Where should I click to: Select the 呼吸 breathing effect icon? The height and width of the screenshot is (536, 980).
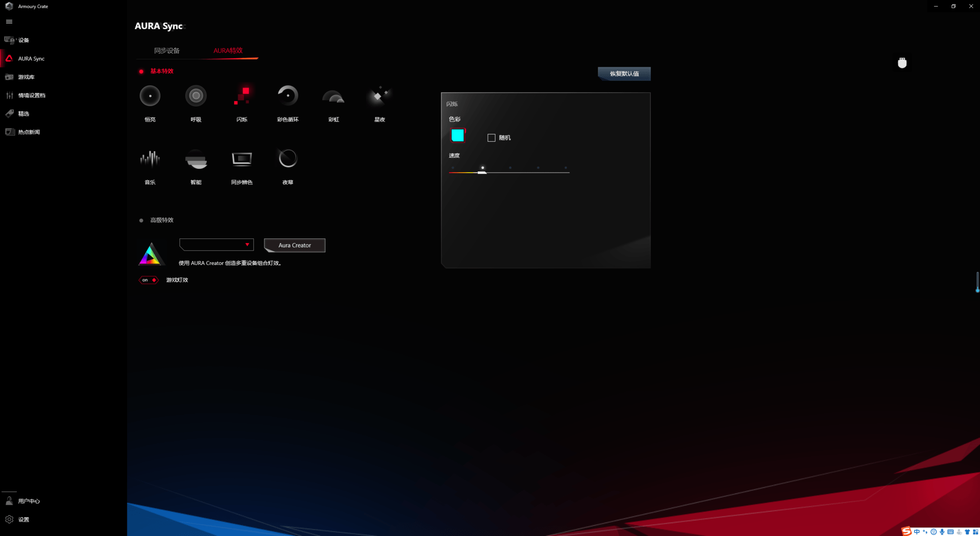[x=195, y=96]
